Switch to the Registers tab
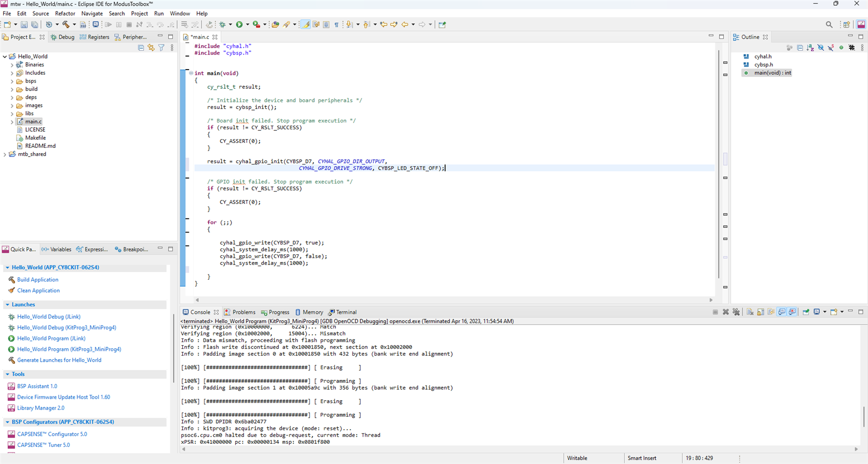Viewport: 868px width, 464px height. (x=94, y=37)
